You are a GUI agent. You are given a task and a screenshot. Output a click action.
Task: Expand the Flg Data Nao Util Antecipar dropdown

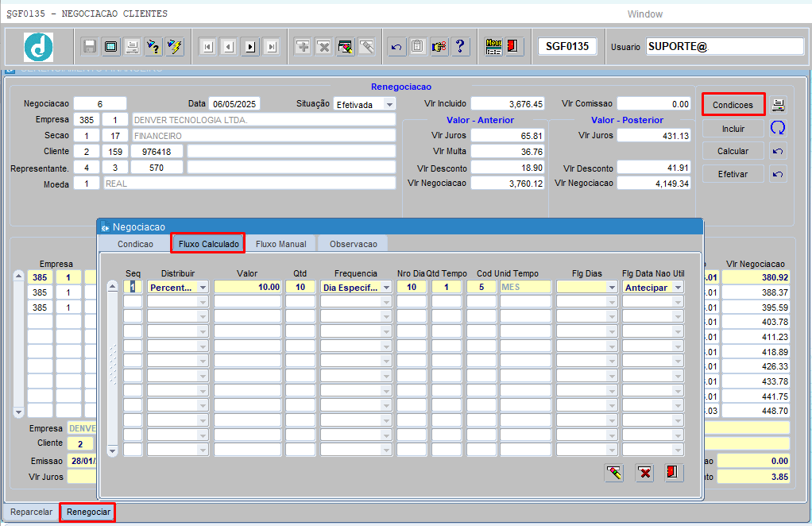coord(679,288)
